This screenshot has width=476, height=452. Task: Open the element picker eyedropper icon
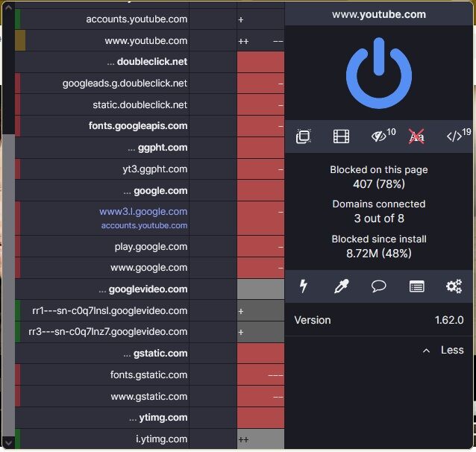click(341, 286)
